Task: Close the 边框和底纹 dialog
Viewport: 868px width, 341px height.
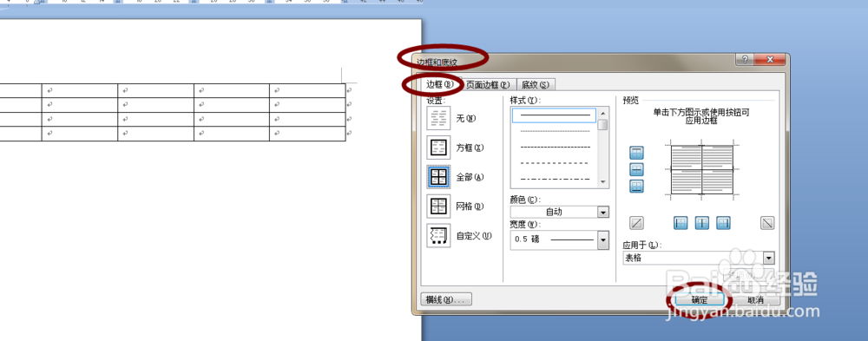Action: coord(769,60)
